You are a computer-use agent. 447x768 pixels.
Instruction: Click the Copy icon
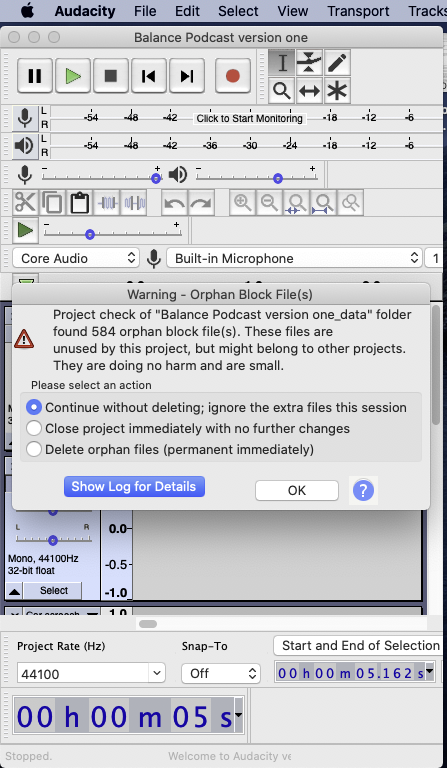click(x=52, y=202)
